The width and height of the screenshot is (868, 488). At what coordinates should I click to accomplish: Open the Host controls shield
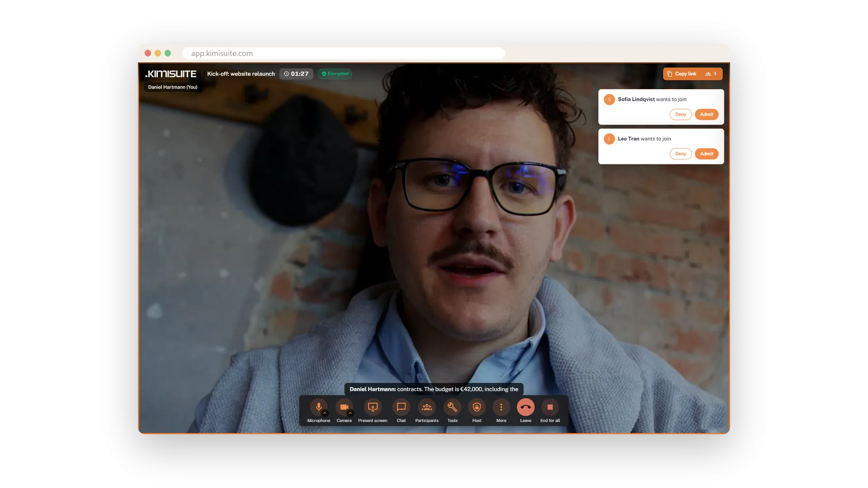[x=476, y=407]
